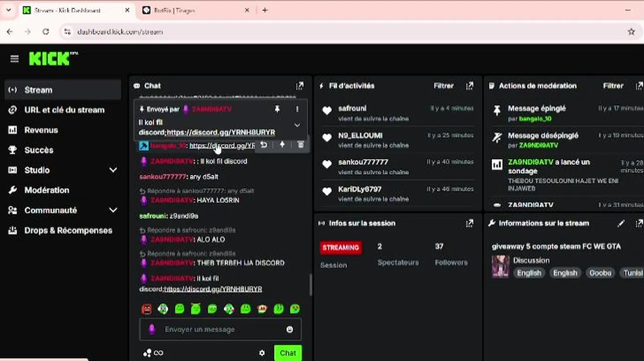Viewport: 644px width, 361px height.
Task: Reload the dashboard page
Action: coord(46,32)
